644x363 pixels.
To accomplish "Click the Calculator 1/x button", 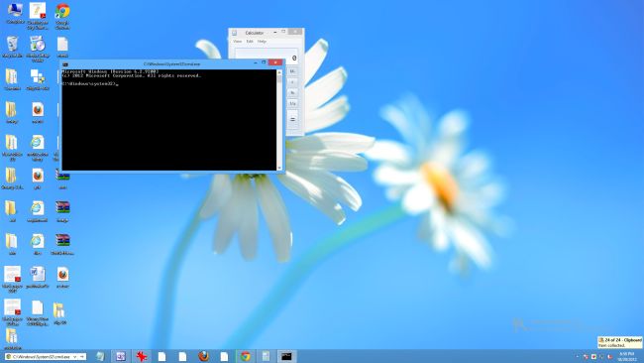I will pos(292,103).
